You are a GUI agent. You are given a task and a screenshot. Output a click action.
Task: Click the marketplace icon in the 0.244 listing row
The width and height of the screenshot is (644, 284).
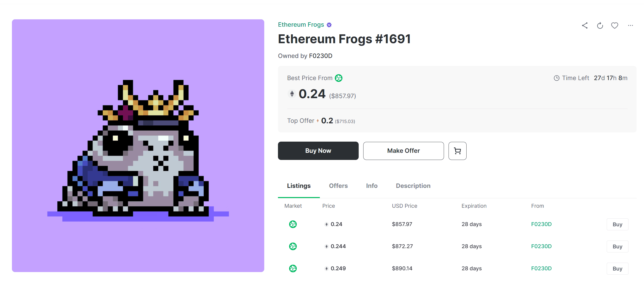click(x=293, y=246)
